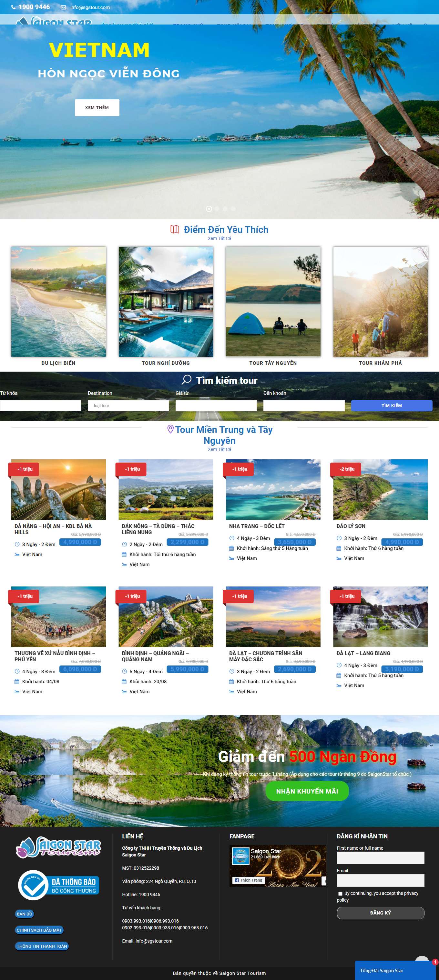Screen dimensions: 439x980
Task: Open the Chính Sách Bảo Mật footer link
Action: [39, 930]
